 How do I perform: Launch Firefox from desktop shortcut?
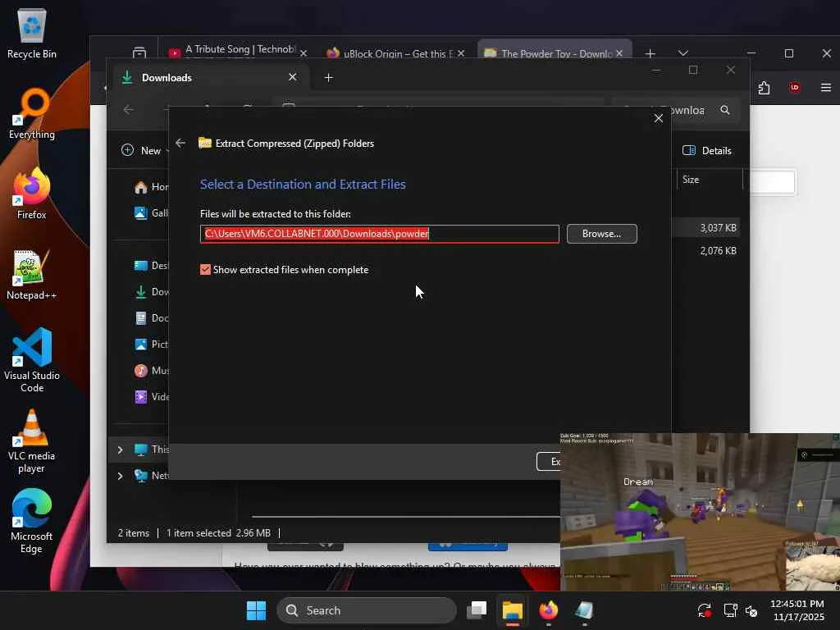[32, 194]
